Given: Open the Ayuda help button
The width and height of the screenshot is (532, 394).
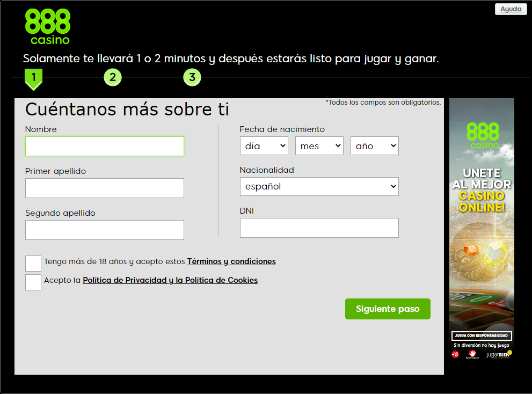Looking at the screenshot, I should (511, 9).
